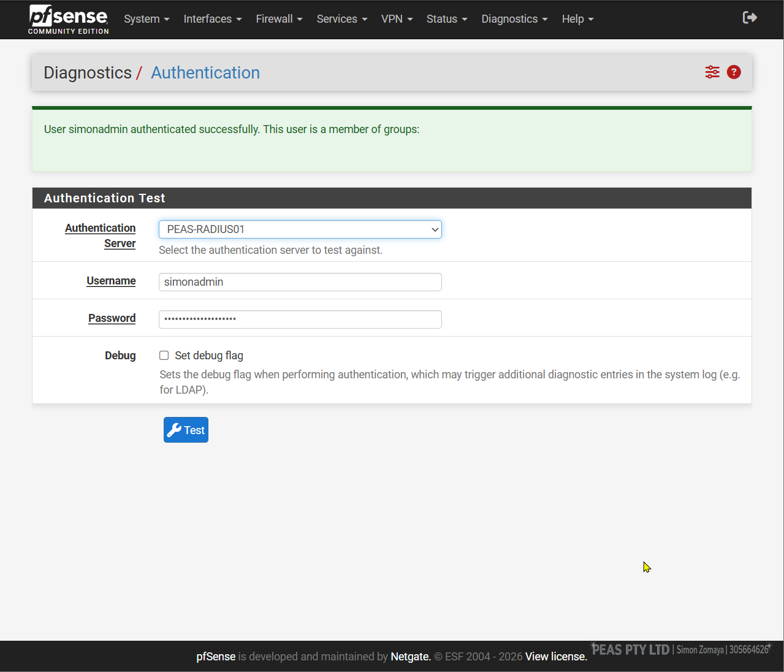Screen dimensions: 784x672
Task: Click 'Select the authentication server to test against' hint
Action: (270, 250)
